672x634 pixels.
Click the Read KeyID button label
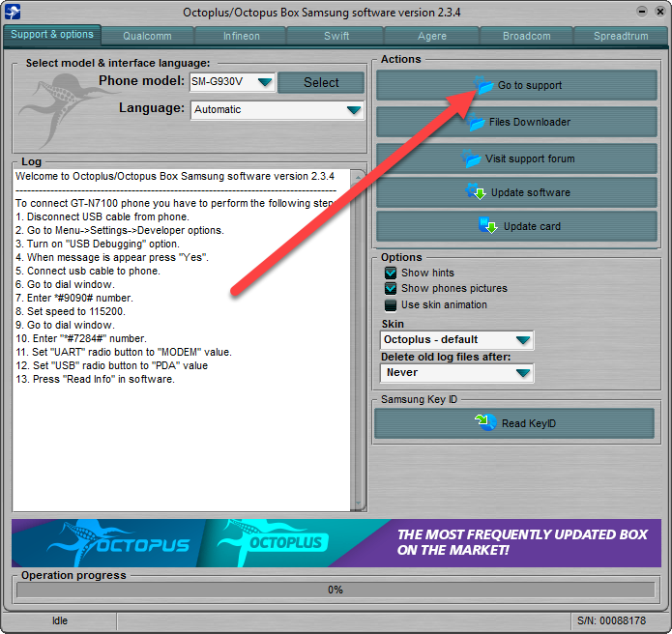[529, 423]
